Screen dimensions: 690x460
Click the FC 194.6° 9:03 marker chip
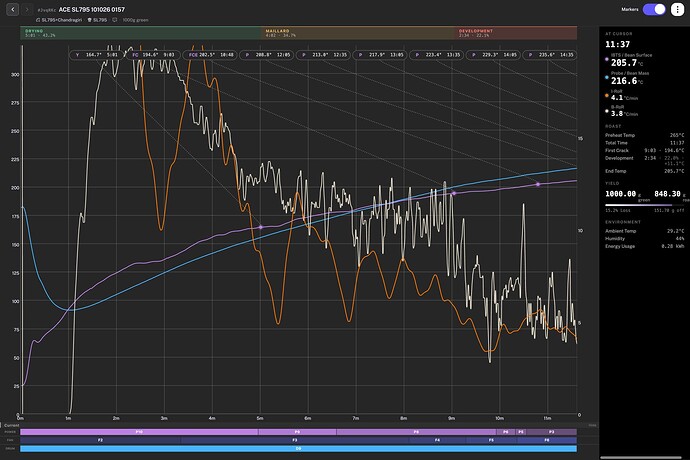(154, 55)
